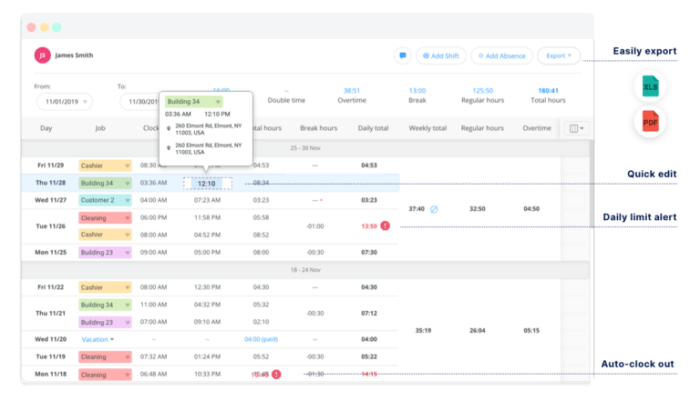Open Building 23 job dropdown for Mon 11/25

(x=105, y=252)
